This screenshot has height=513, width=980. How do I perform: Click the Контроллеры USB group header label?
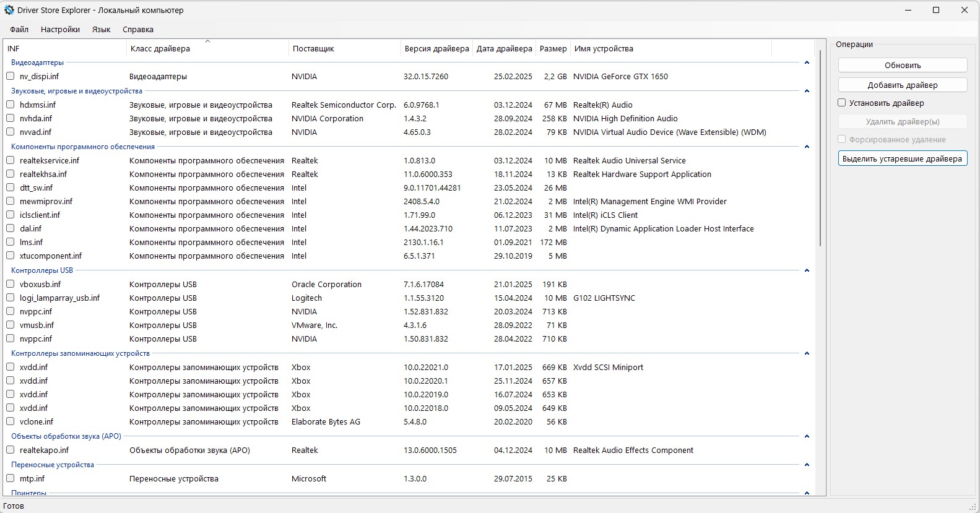[x=42, y=270]
